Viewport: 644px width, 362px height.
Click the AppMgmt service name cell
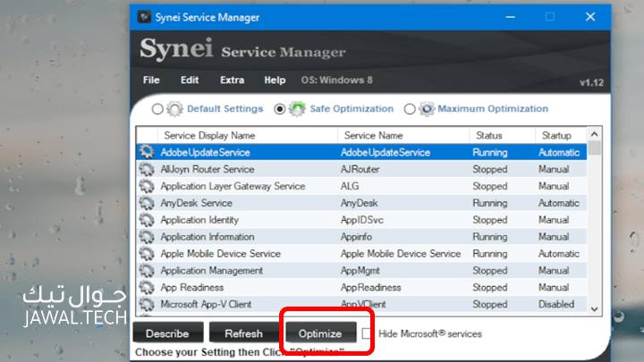click(x=360, y=271)
